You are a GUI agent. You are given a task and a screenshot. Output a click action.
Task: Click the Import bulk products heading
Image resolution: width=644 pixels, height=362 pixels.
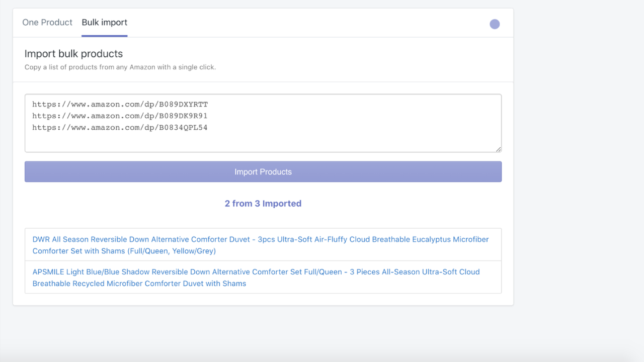(73, 53)
